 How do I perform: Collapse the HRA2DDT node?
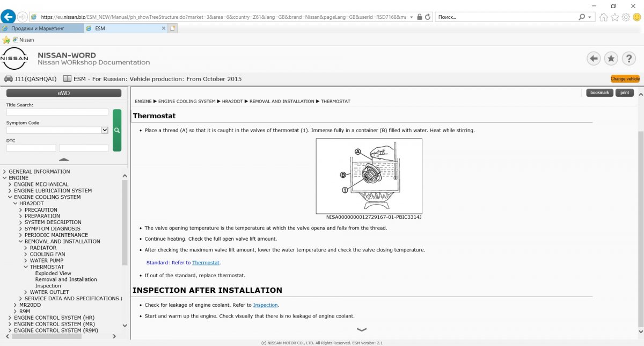(x=16, y=204)
